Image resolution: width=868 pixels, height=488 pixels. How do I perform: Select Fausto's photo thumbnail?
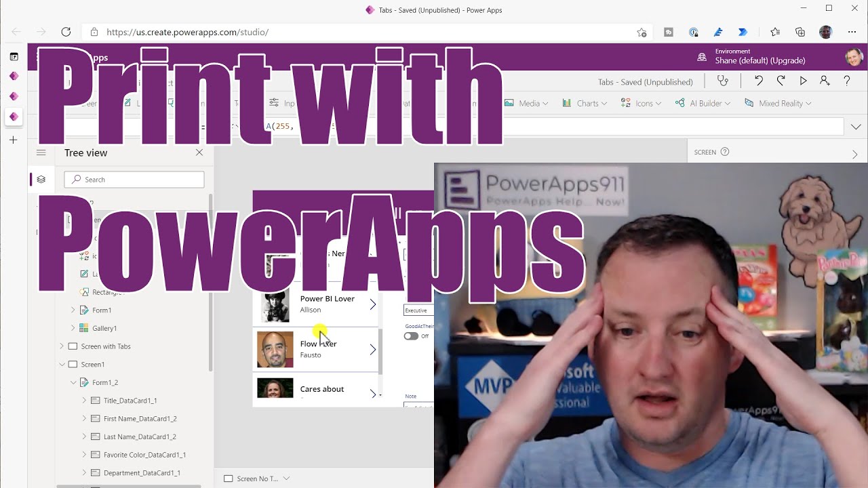coord(275,349)
